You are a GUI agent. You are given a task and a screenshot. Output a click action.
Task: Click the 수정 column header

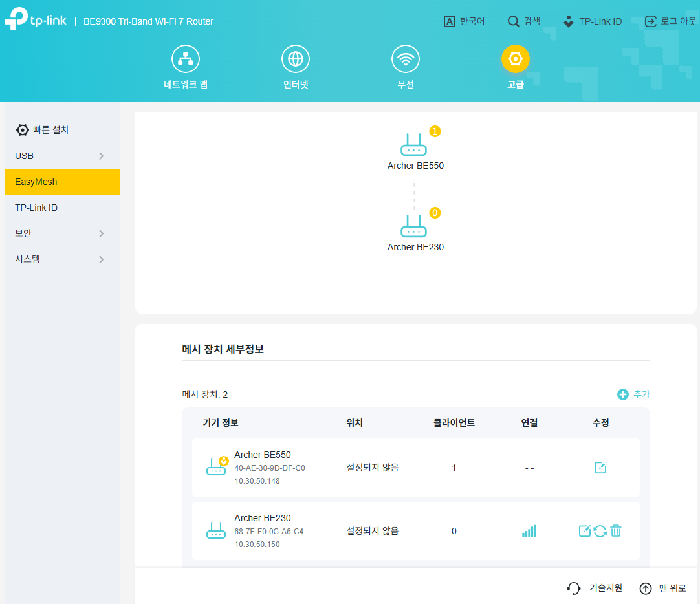click(x=600, y=422)
